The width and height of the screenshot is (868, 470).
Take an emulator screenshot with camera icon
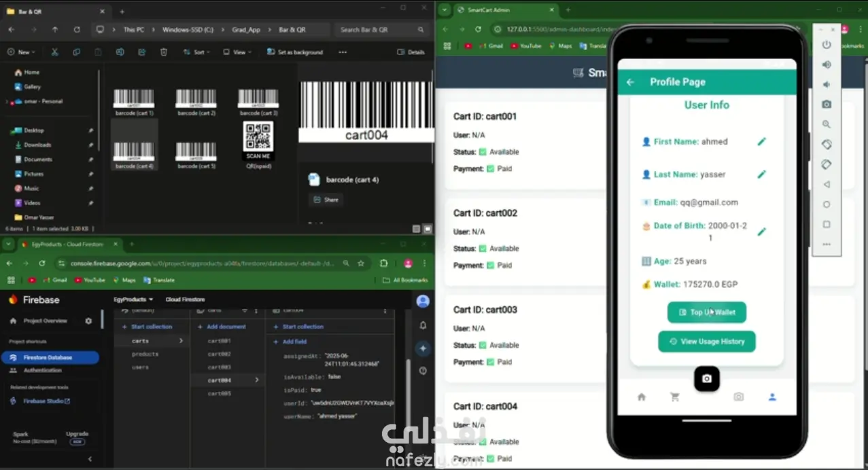pos(827,105)
